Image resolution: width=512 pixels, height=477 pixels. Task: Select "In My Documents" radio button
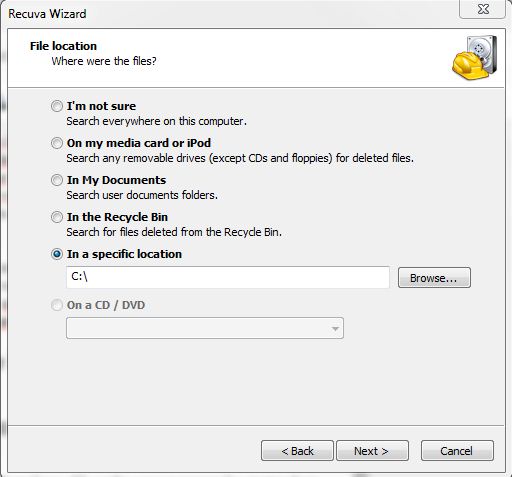(x=57, y=180)
